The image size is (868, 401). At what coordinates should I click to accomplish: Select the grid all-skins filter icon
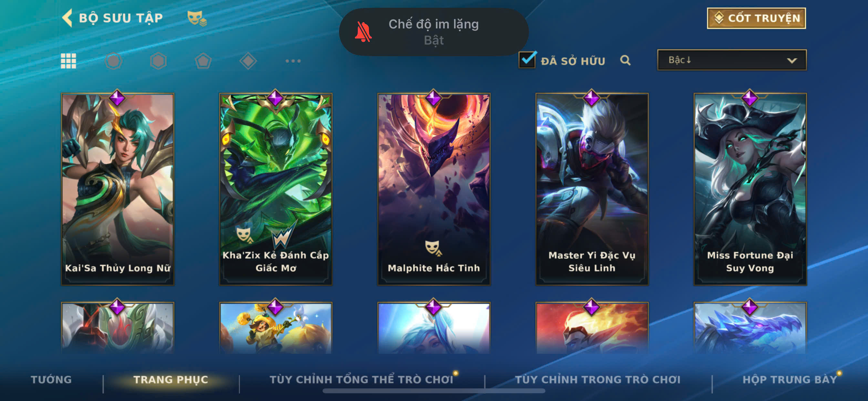tap(68, 61)
